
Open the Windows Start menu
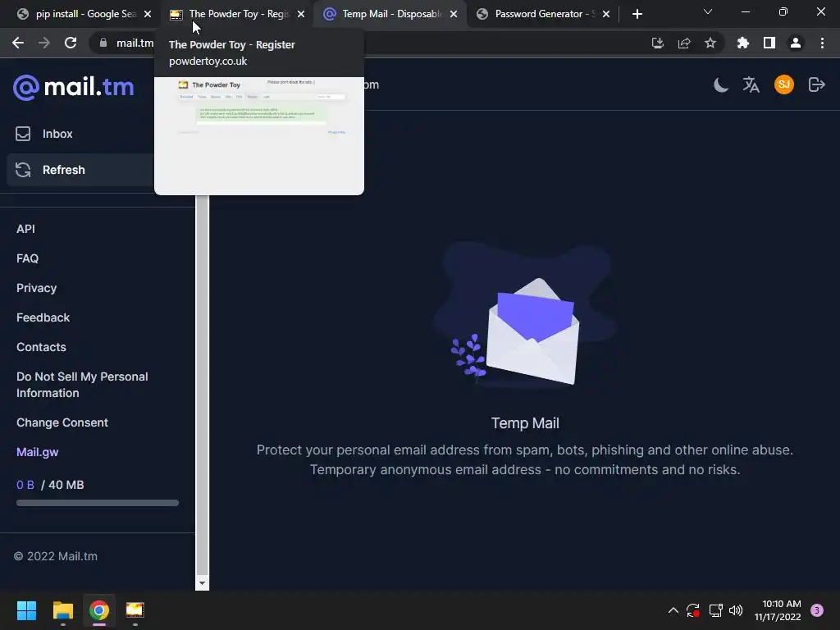click(26, 610)
